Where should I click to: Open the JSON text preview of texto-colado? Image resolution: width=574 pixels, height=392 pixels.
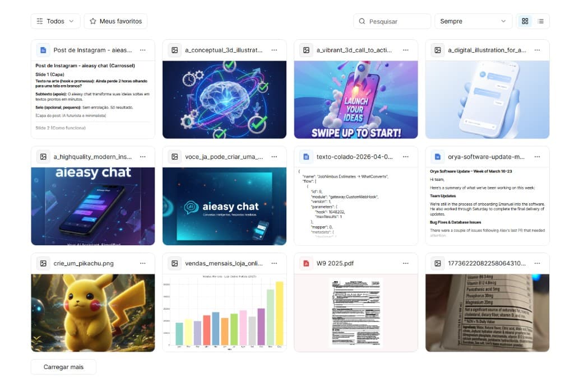coord(356,206)
